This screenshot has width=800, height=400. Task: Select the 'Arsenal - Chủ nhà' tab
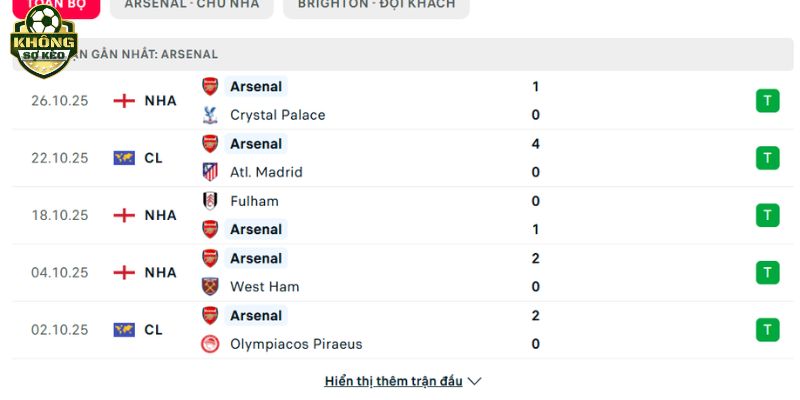[x=191, y=5]
